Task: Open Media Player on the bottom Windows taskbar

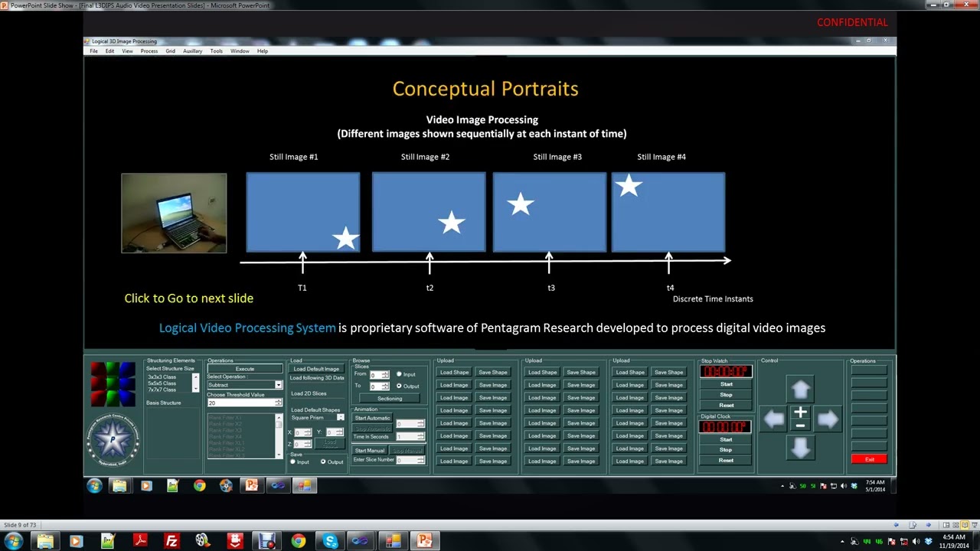Action: tap(76, 542)
